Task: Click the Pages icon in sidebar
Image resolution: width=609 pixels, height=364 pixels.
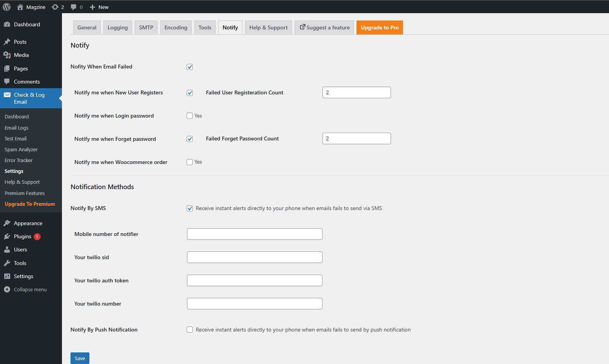Action: (7, 68)
